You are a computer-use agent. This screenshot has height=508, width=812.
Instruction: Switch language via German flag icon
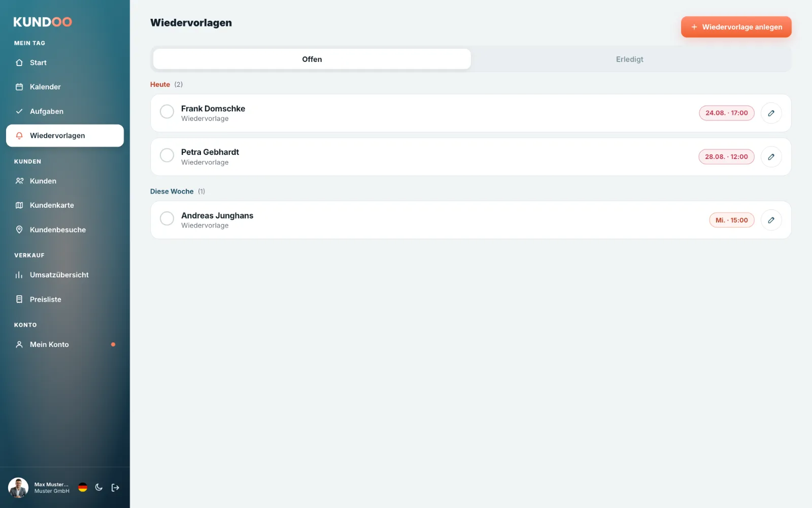tap(83, 488)
